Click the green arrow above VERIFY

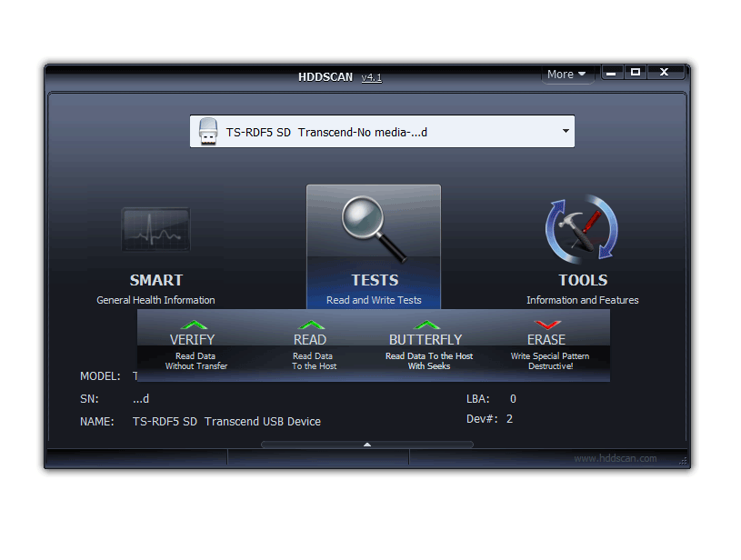(x=193, y=325)
